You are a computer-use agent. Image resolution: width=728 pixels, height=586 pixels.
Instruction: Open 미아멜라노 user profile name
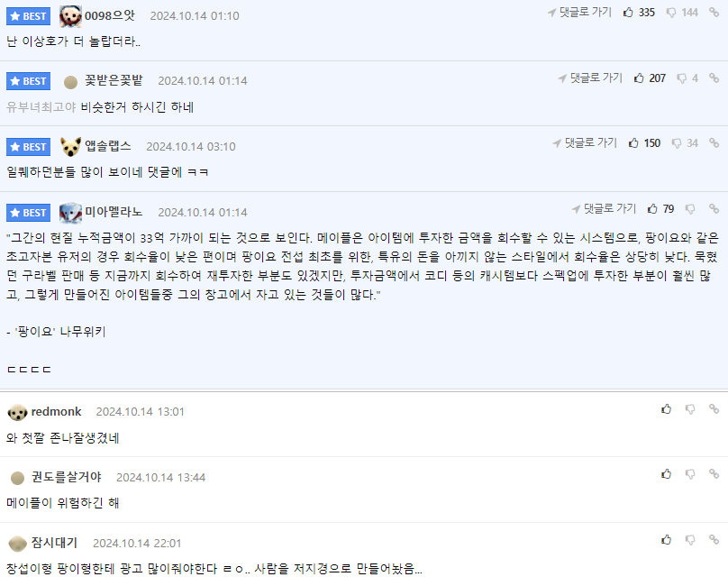pos(114,212)
